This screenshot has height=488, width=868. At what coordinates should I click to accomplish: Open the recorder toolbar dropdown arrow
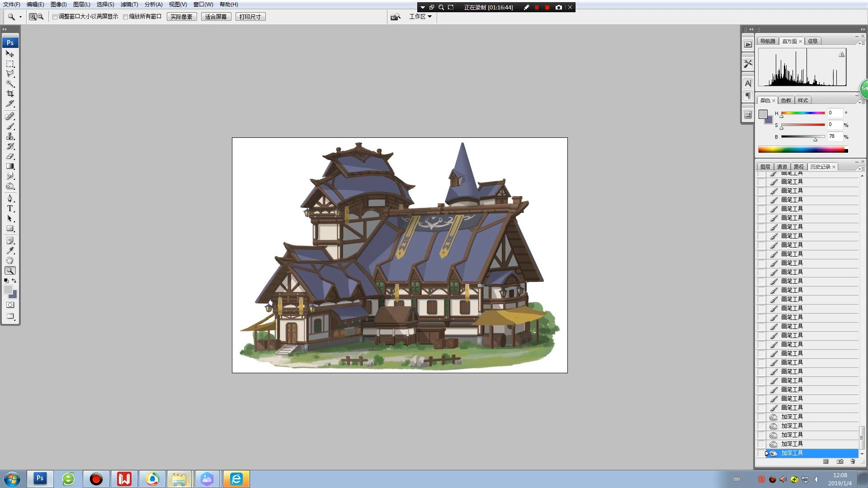click(x=423, y=7)
